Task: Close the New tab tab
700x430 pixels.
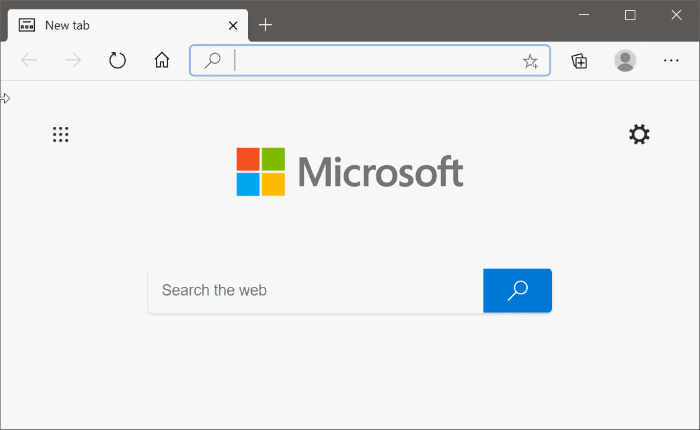Action: pos(233,26)
